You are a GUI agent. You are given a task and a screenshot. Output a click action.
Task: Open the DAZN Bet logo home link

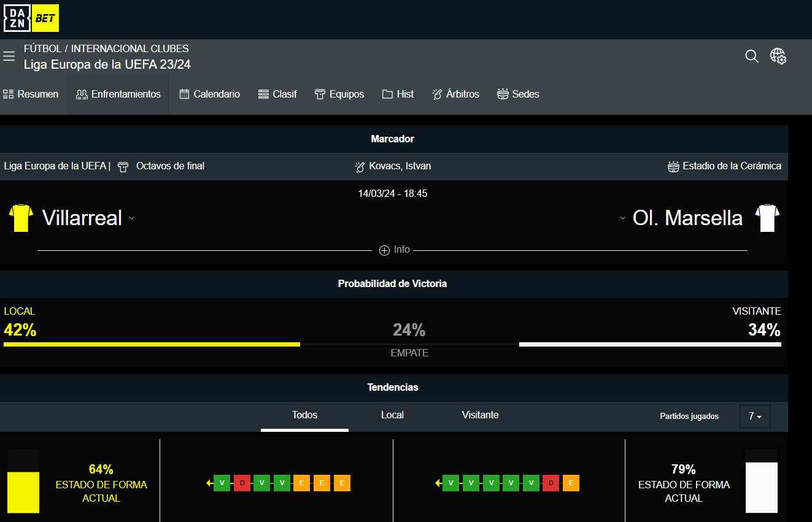31,19
